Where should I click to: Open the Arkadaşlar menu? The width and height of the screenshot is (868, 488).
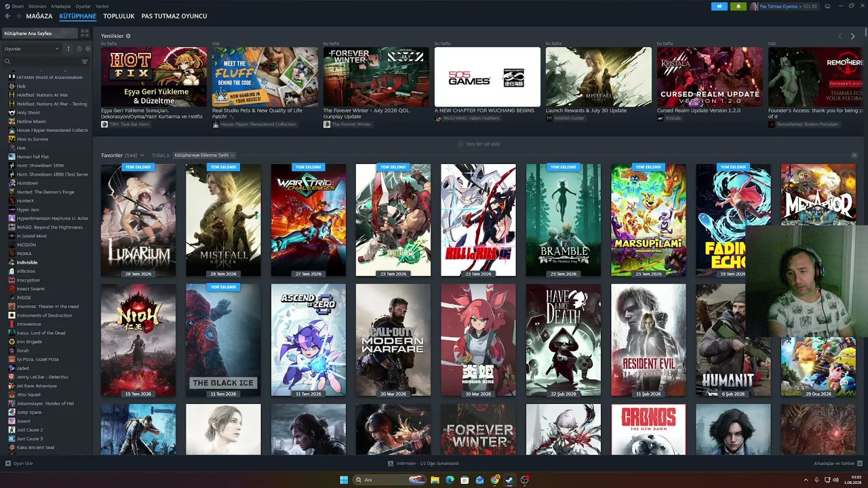(x=61, y=6)
